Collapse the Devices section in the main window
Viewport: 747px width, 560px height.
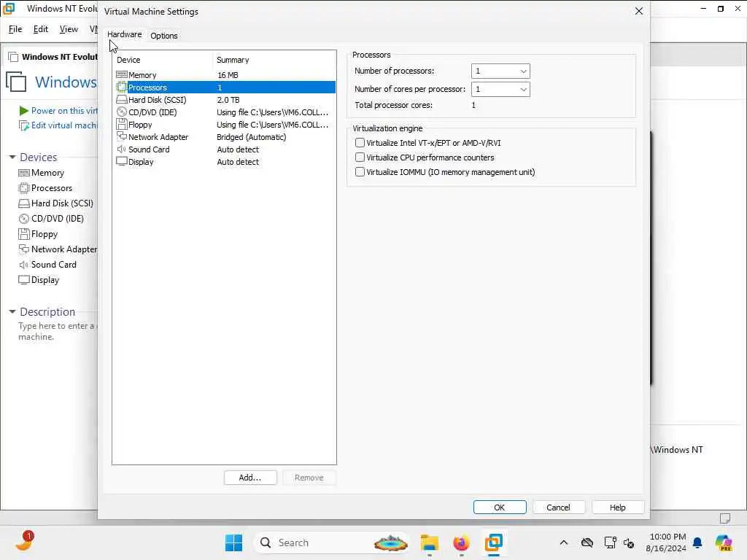point(12,157)
